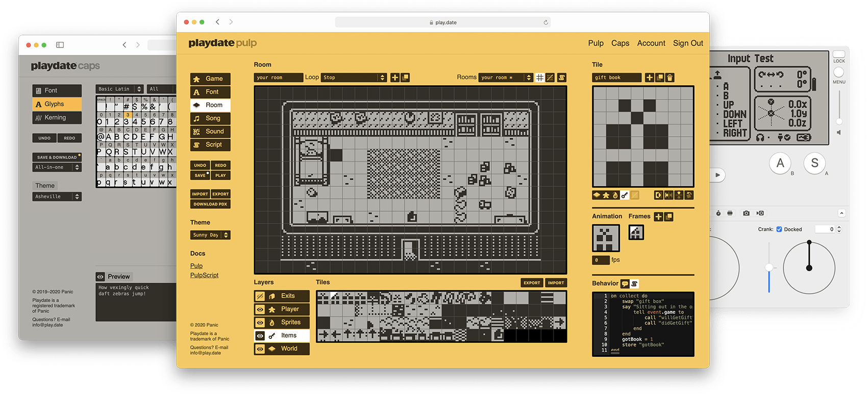Click the Download PDX button

click(210, 204)
